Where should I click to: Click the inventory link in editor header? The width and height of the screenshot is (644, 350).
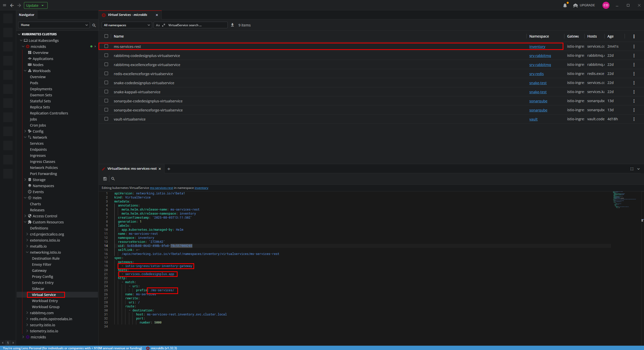tap(201, 188)
